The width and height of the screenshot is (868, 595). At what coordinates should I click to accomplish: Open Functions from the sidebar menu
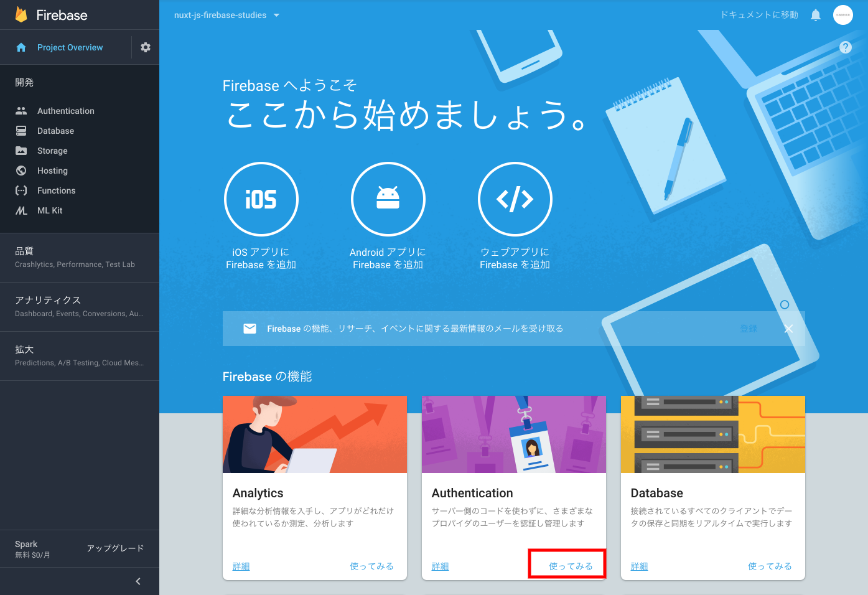point(56,190)
